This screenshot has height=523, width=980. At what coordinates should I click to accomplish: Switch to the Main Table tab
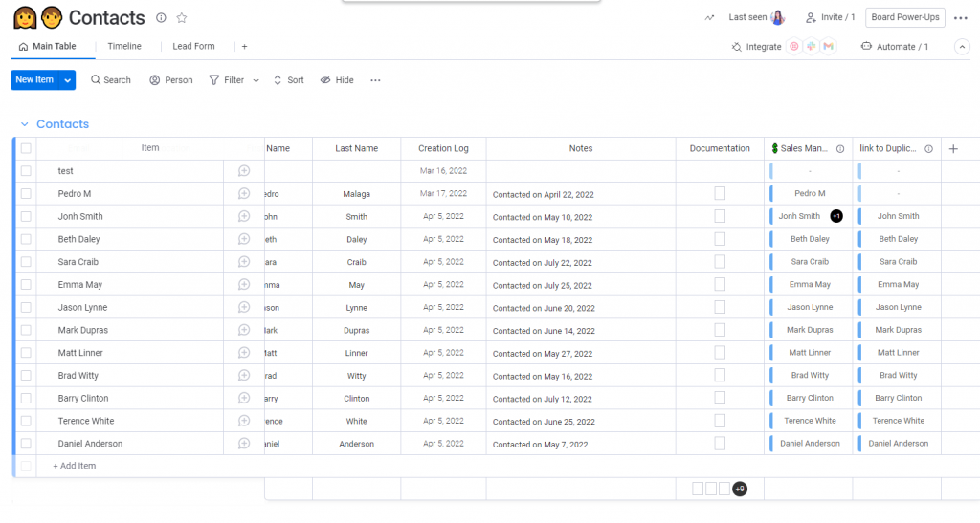[48, 46]
